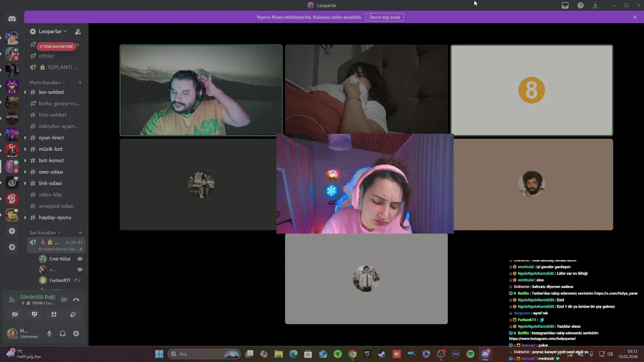Click the invite people icon beside Leoparlar
644x362 pixels.
pyautogui.click(x=78, y=32)
